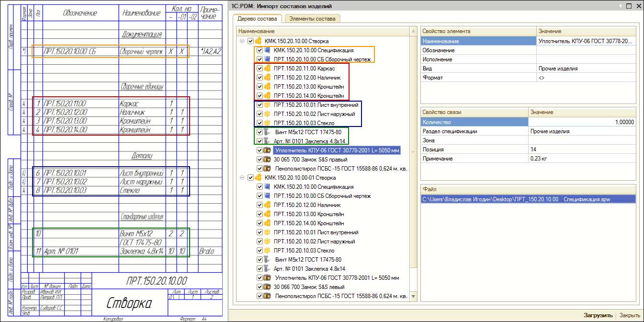Toggle Винт М5х12 checkbox under КМК.150.20.10.00-01 Створка
This screenshot has height=322, width=644.
pos(260,259)
